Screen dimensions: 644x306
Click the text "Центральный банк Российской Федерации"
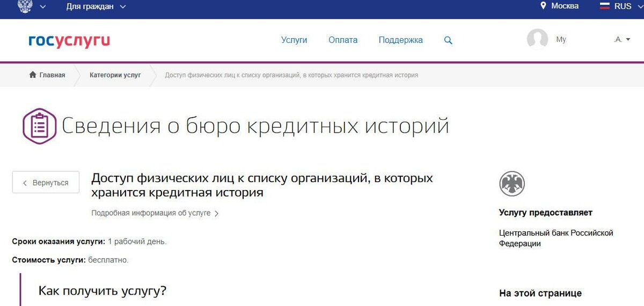(x=556, y=238)
